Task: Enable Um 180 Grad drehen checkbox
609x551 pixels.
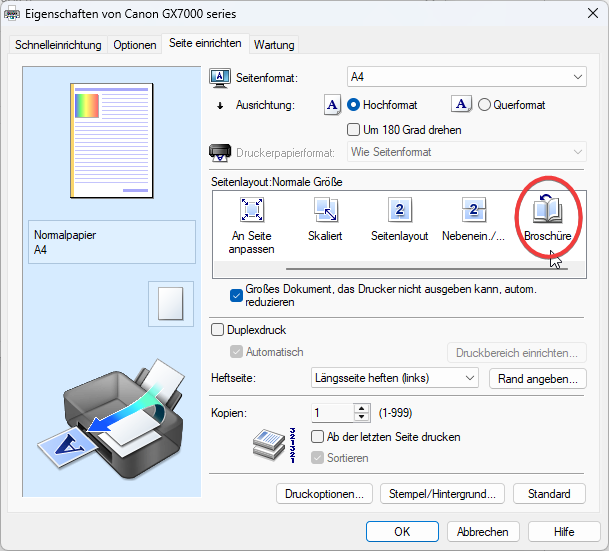Action: tap(353, 129)
